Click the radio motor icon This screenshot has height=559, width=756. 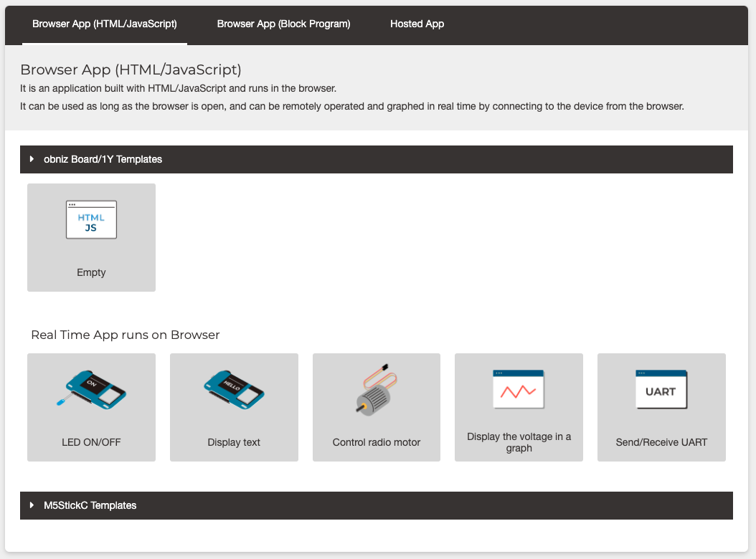377,389
